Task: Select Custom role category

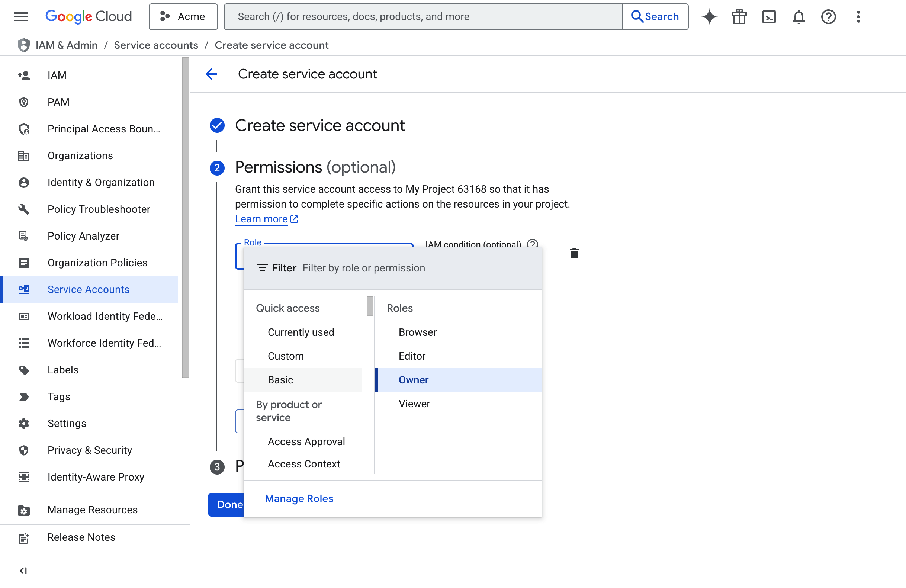Action: pos(303,356)
